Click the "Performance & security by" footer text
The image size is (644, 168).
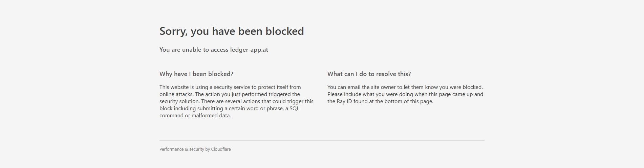(185, 149)
